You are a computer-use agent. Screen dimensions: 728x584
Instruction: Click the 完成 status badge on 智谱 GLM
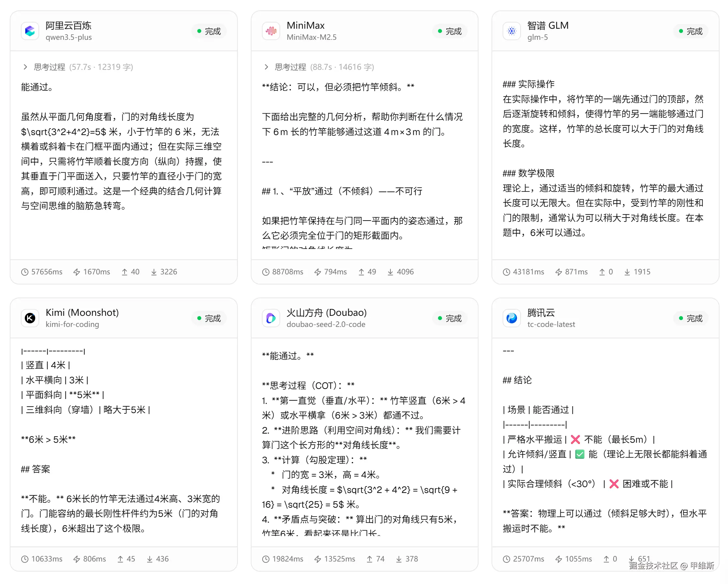click(690, 31)
